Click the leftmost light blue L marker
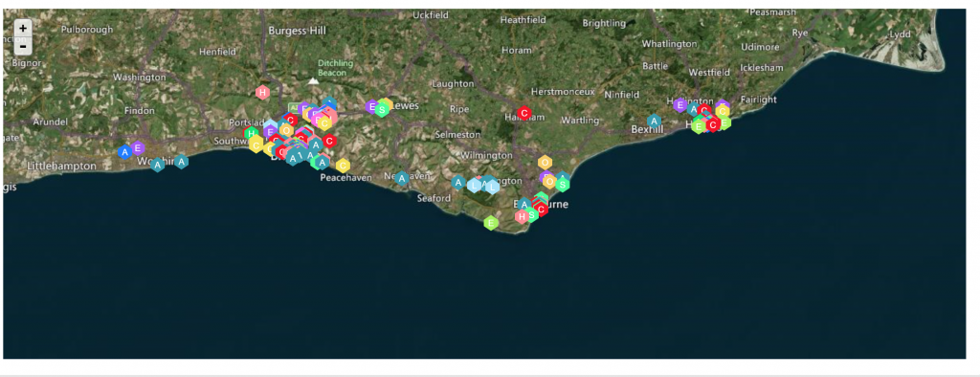 pyautogui.click(x=474, y=185)
